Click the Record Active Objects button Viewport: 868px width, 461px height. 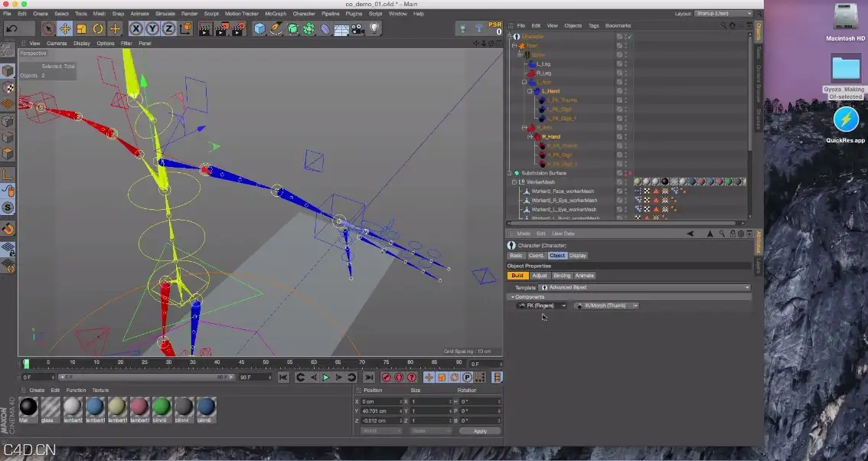(386, 378)
